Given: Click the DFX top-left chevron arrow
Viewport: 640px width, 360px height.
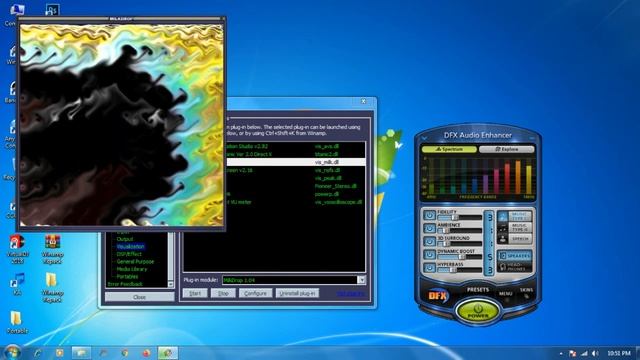Looking at the screenshot, I should [x=424, y=138].
